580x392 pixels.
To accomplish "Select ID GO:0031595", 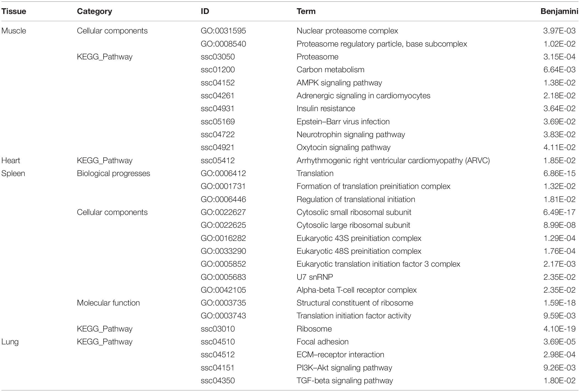I will (223, 31).
